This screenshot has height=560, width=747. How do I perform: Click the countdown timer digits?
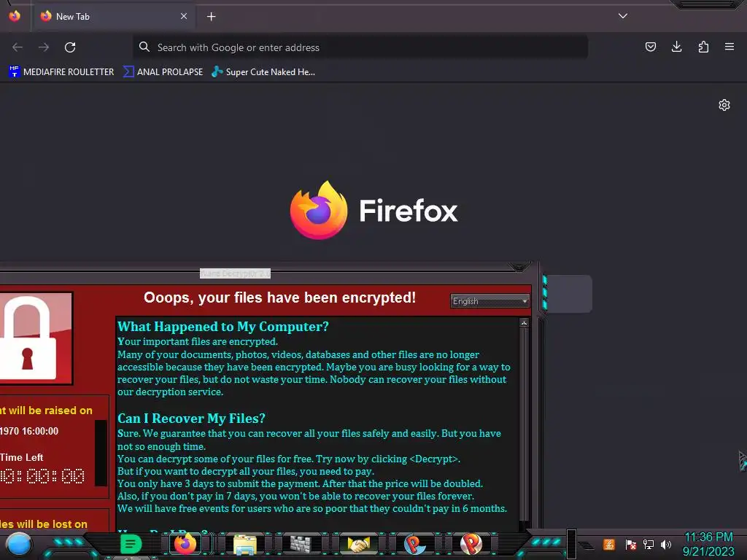pos(42,476)
